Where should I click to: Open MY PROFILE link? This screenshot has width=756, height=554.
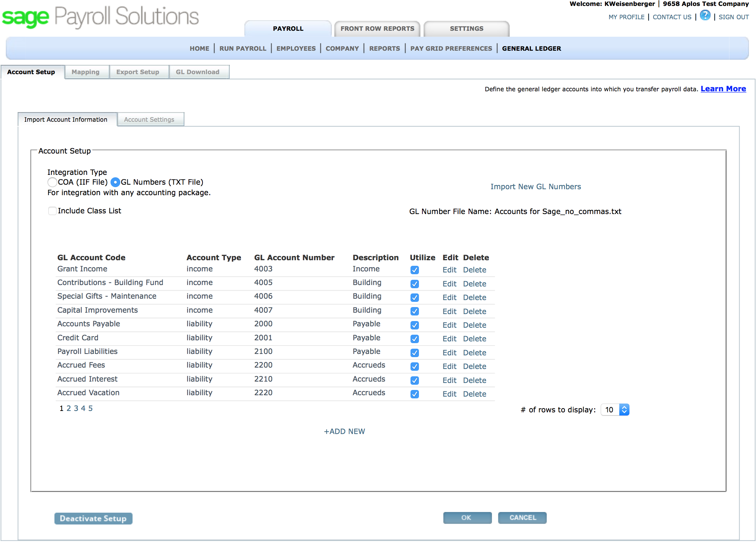(626, 17)
